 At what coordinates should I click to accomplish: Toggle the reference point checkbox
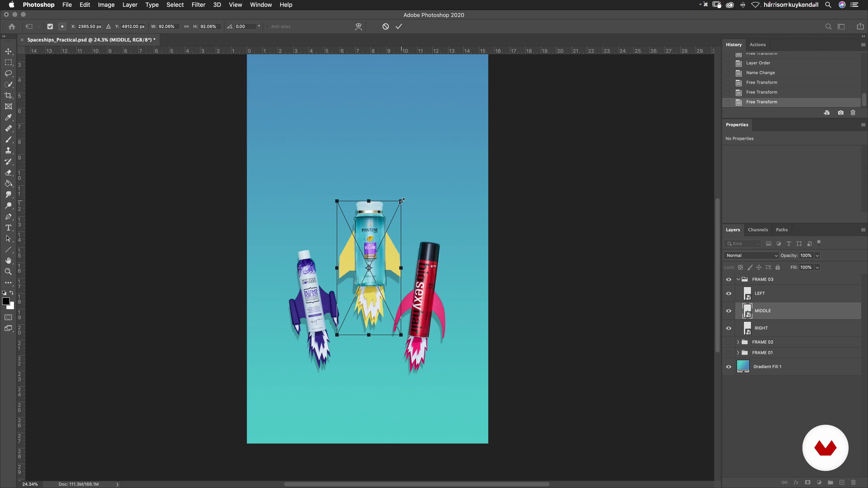50,27
